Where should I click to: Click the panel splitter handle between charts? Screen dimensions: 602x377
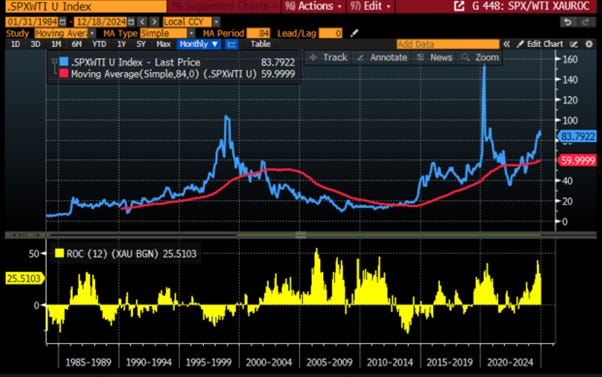[x=301, y=234]
